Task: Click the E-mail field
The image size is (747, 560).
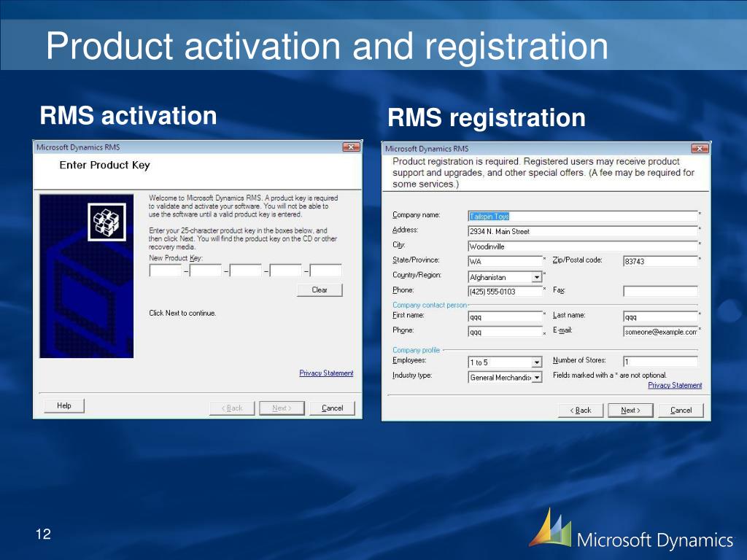Action: pyautogui.click(x=660, y=332)
